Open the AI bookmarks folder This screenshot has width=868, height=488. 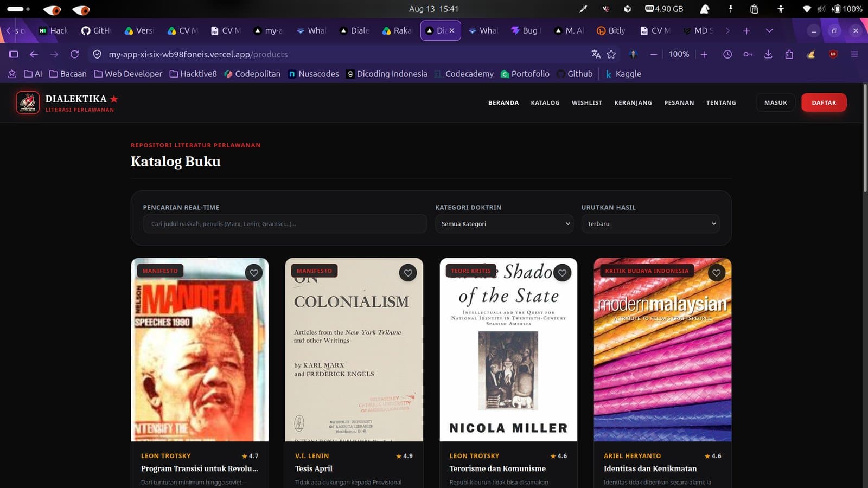pos(33,74)
